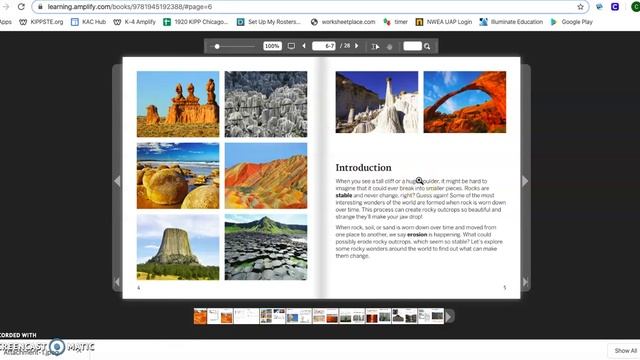This screenshot has height=360, width=640.
Task: Open the NWEA UAP Login bookmark
Action: pos(444,22)
